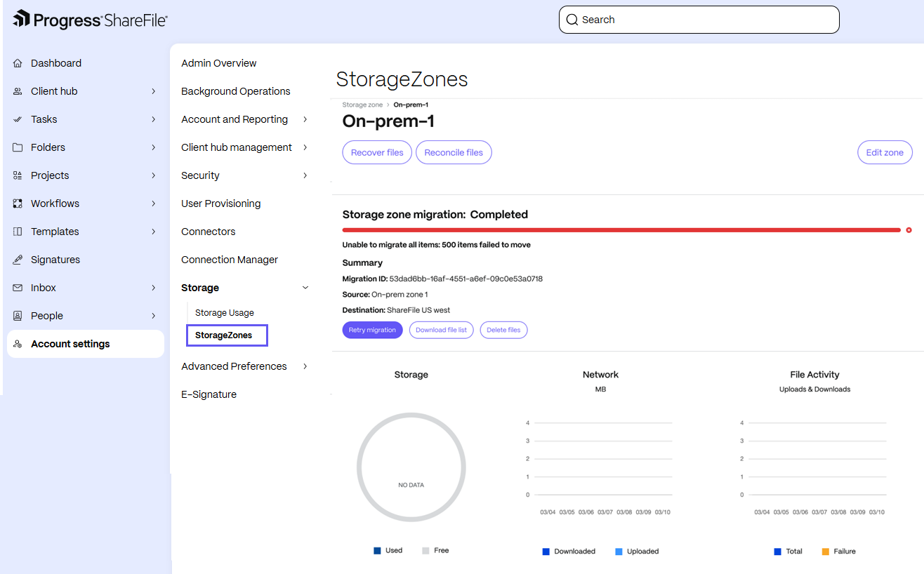Expand the Workflows sidebar chevron
The height and width of the screenshot is (574, 924).
(x=153, y=203)
